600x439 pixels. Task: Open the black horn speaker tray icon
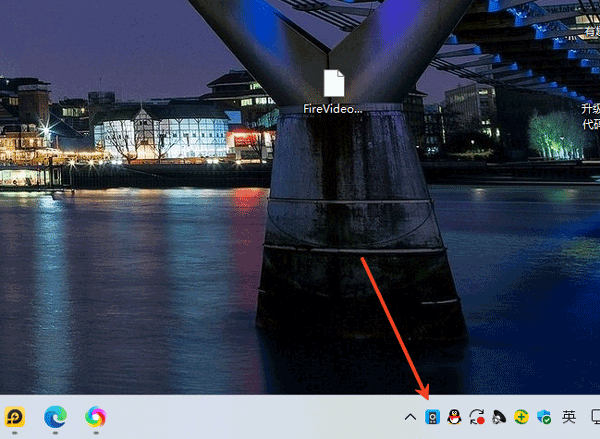coord(498,417)
